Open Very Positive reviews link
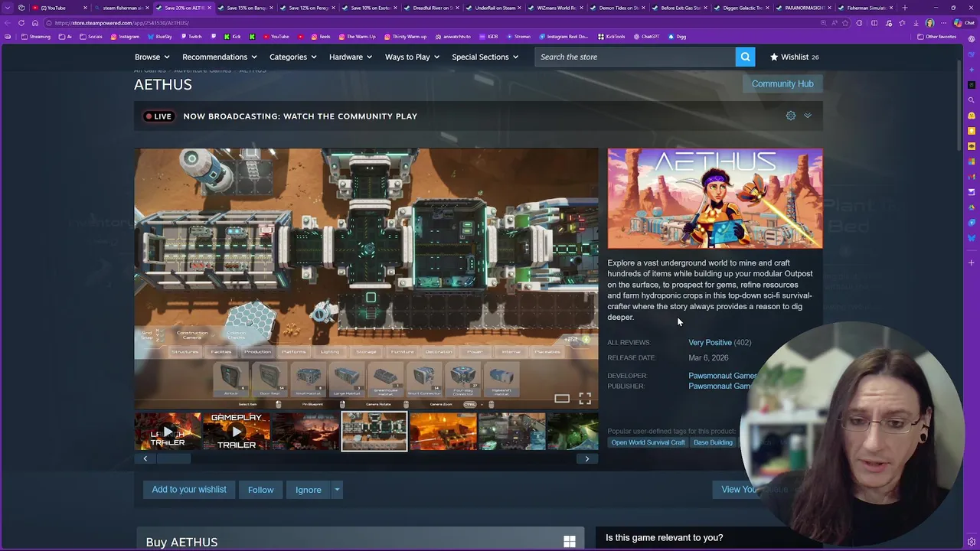 [710, 343]
